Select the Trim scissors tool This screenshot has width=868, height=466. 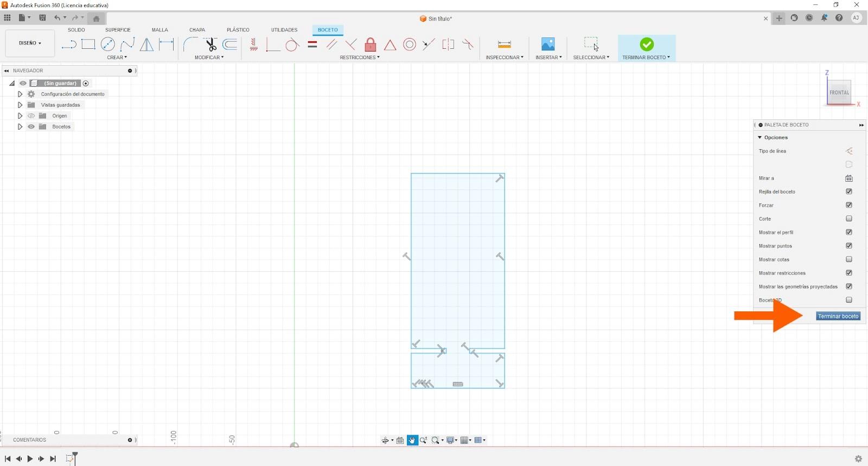(x=210, y=44)
